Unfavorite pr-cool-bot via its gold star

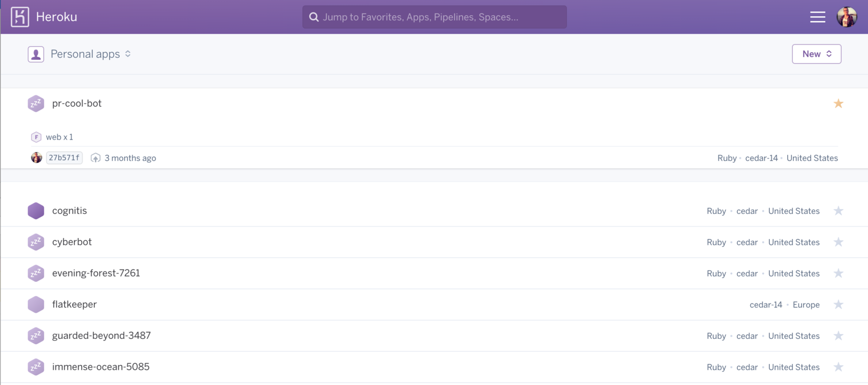pos(838,103)
